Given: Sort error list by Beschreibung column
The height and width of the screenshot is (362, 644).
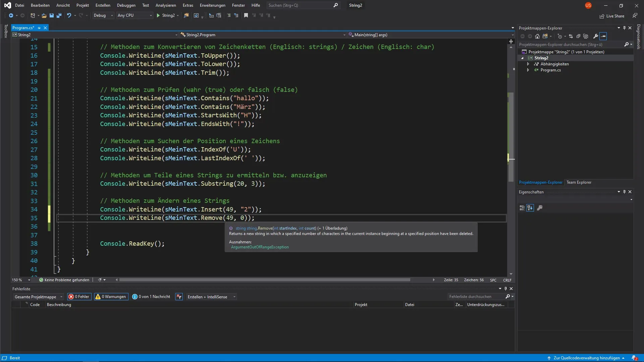Looking at the screenshot, I should pyautogui.click(x=59, y=305).
